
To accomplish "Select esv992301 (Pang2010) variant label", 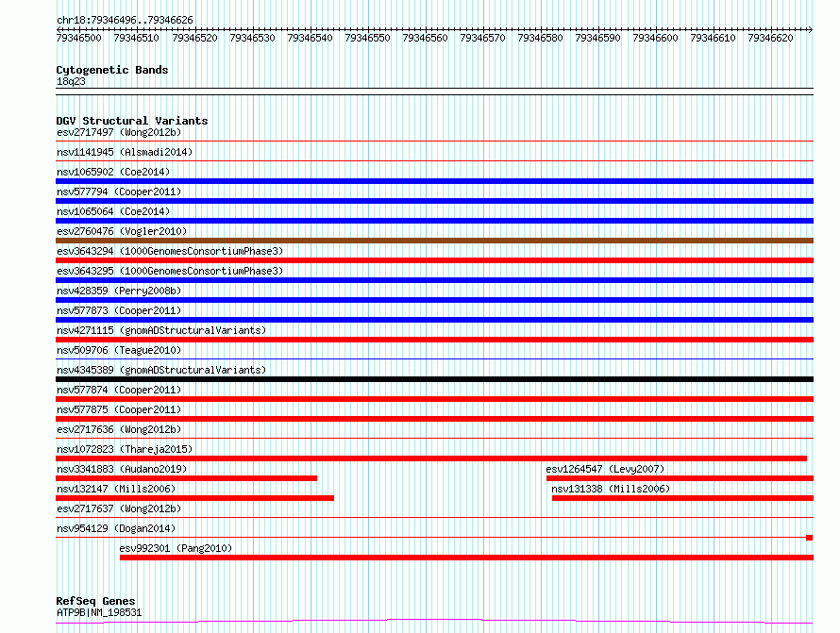I will click(x=176, y=548).
